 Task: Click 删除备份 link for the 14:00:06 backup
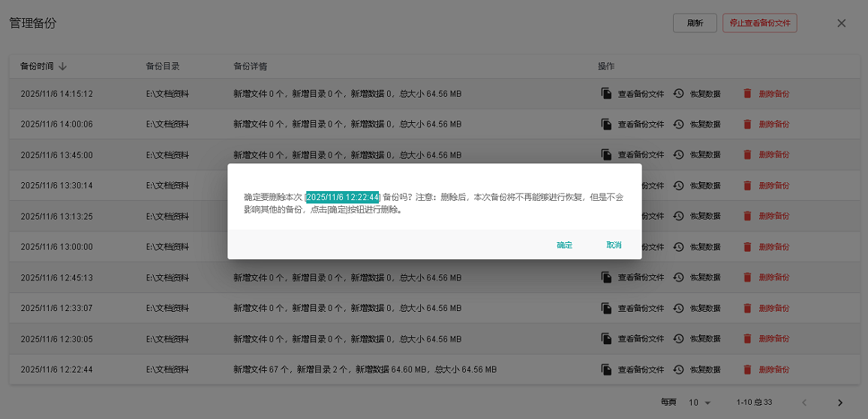coord(773,124)
